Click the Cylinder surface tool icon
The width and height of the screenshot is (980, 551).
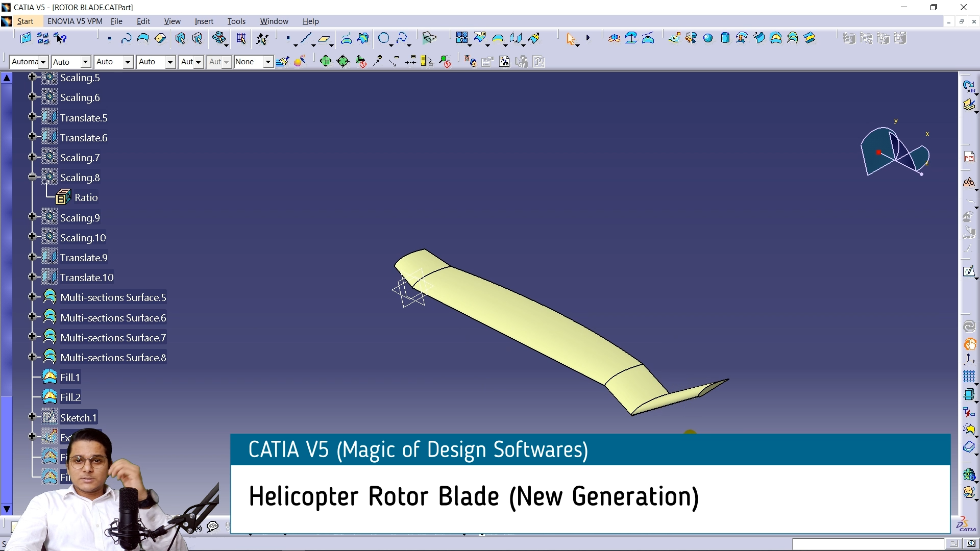(x=725, y=38)
